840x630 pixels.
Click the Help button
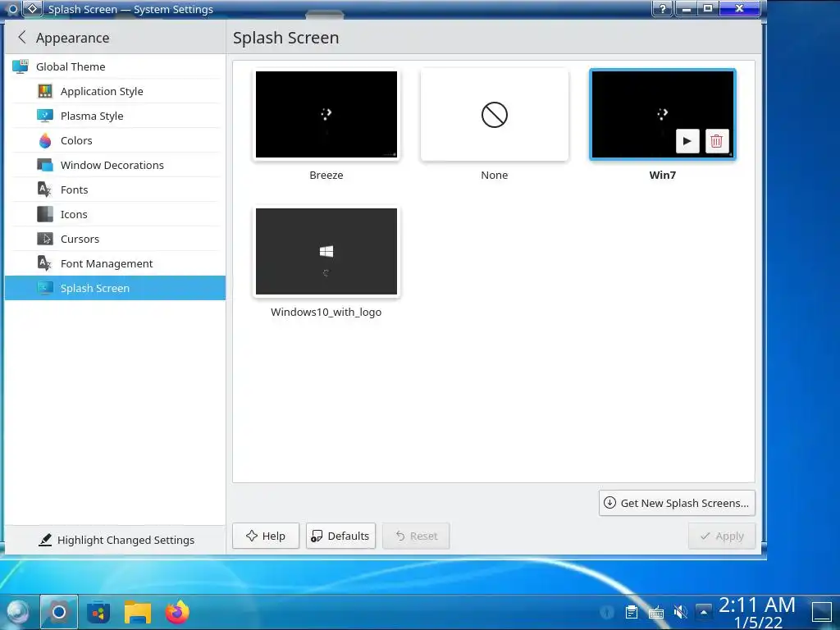coord(266,536)
